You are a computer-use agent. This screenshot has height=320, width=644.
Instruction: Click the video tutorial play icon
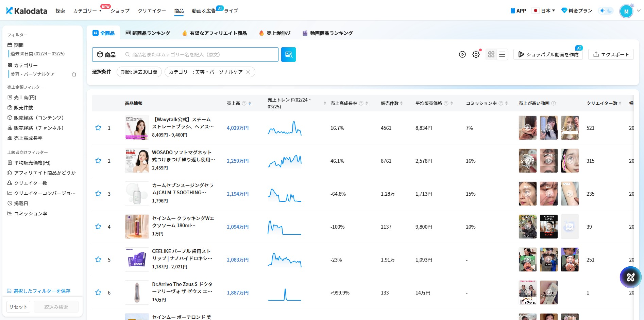[462, 54]
